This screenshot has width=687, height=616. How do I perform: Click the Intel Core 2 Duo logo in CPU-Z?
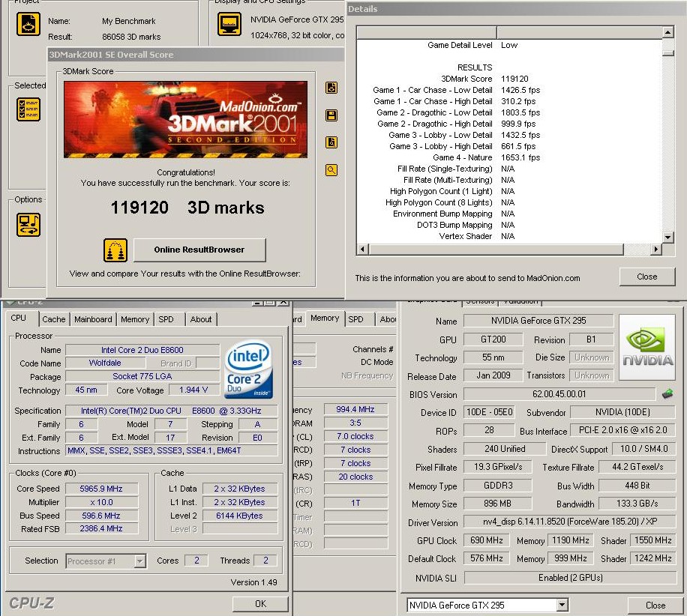point(249,370)
